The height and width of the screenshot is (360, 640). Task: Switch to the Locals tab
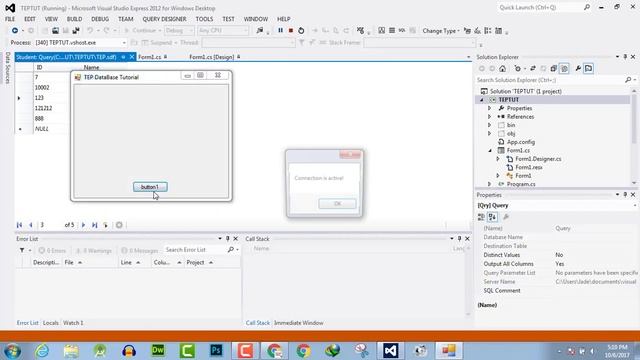tap(51, 323)
